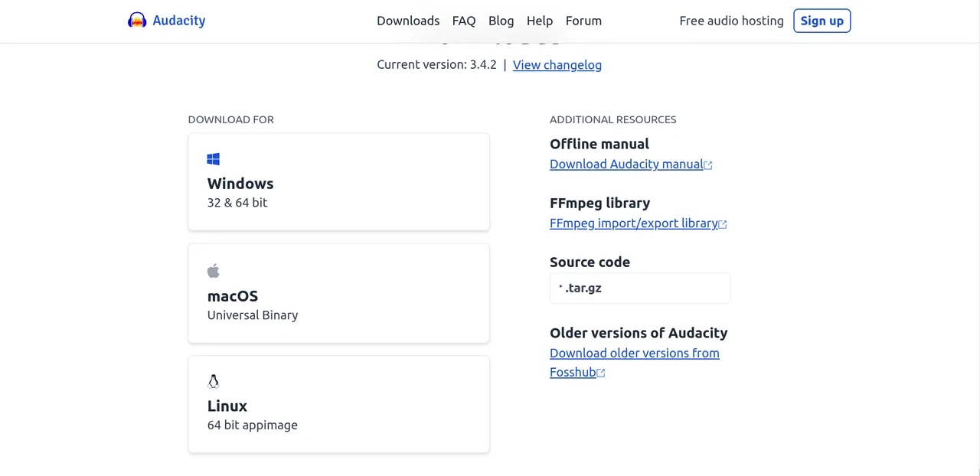Select the Windows 32 & 64 bit card

tap(338, 181)
